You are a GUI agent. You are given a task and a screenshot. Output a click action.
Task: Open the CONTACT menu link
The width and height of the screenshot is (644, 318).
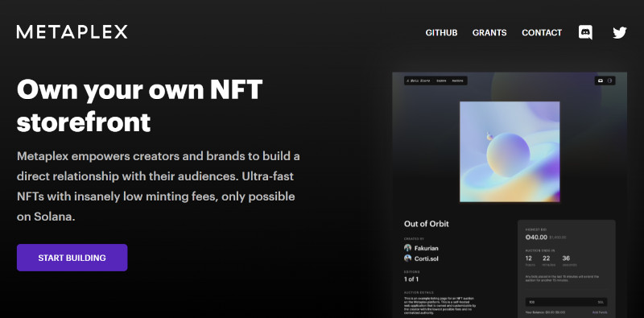(x=542, y=32)
